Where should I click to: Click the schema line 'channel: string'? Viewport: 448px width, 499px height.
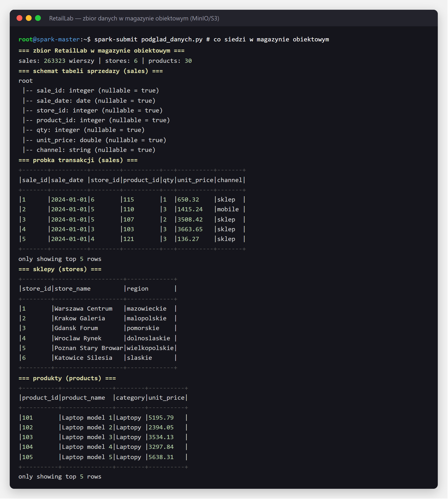pyautogui.click(x=64, y=150)
